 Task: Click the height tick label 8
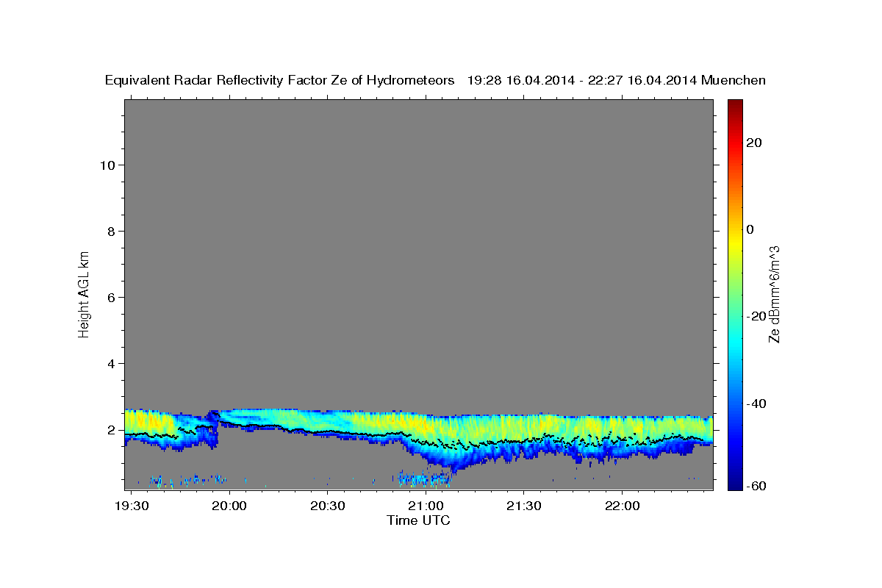[110, 231]
